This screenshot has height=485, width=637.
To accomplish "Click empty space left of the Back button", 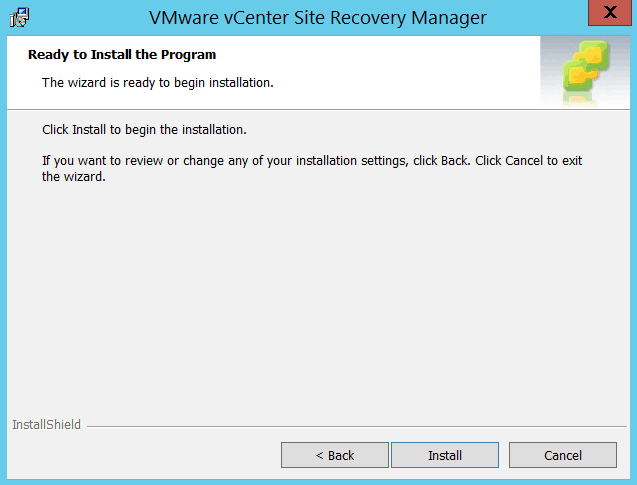I will [x=140, y=455].
